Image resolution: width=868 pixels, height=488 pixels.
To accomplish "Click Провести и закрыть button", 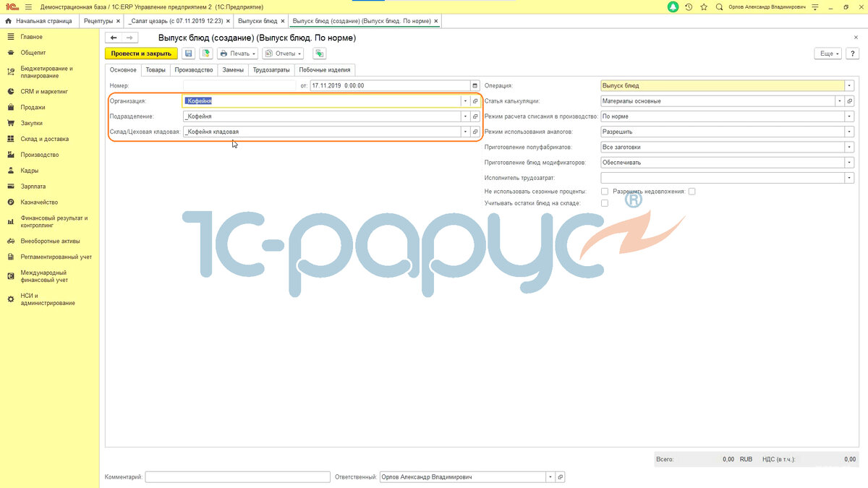I will pyautogui.click(x=141, y=53).
